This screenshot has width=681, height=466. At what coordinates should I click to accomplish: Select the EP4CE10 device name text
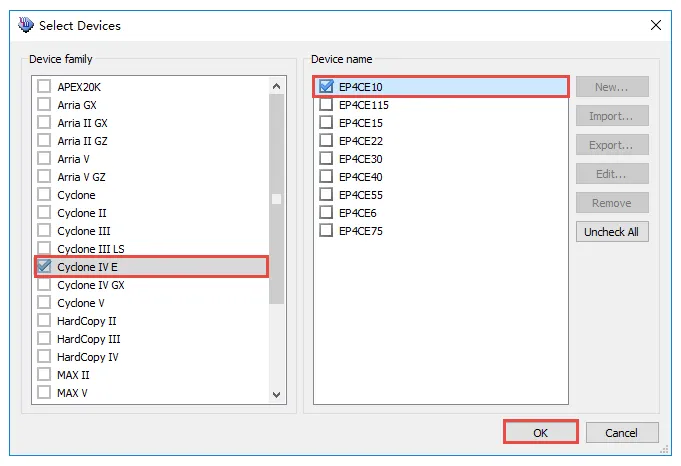click(360, 87)
